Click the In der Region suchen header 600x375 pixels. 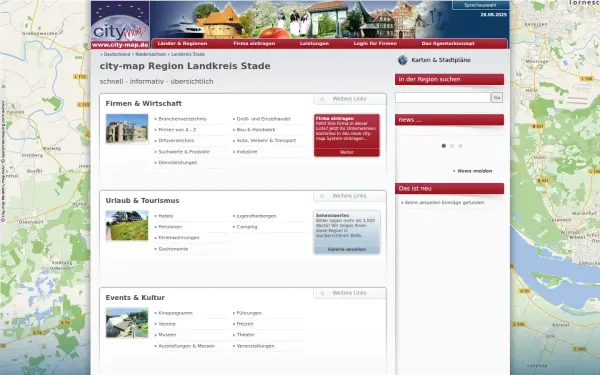coord(449,80)
